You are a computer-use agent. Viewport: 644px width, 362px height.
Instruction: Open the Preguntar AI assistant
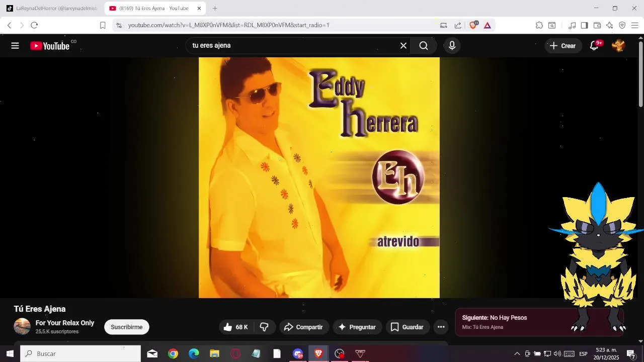coord(357,327)
